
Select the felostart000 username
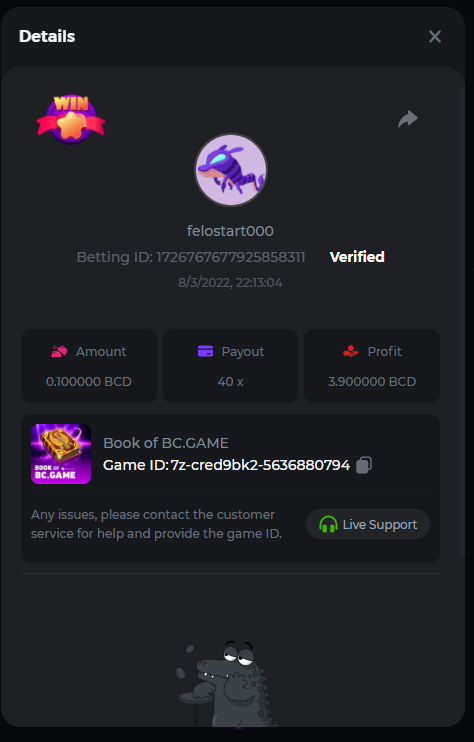pos(230,231)
